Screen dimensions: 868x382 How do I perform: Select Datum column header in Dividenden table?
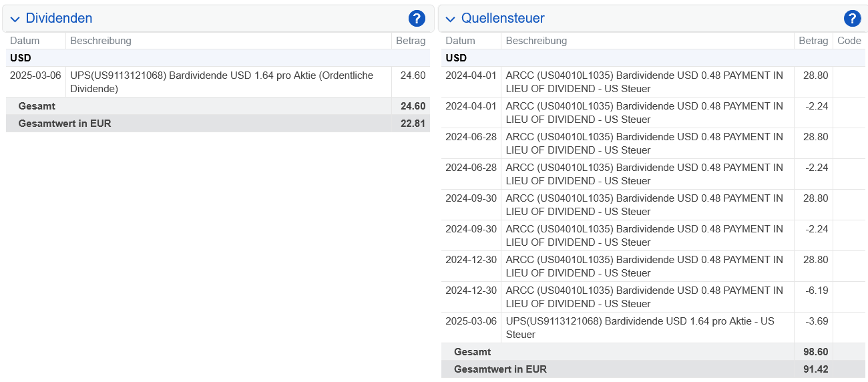pyautogui.click(x=25, y=41)
